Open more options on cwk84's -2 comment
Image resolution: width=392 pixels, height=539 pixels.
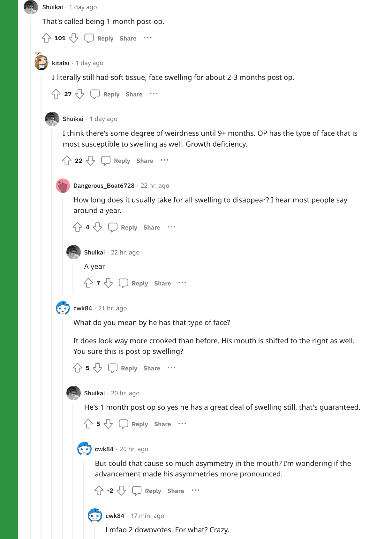click(x=195, y=490)
